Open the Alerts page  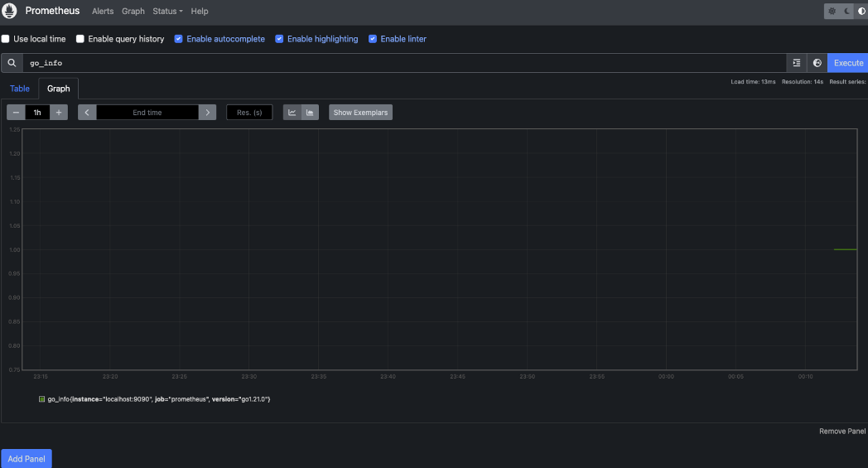[x=103, y=11]
